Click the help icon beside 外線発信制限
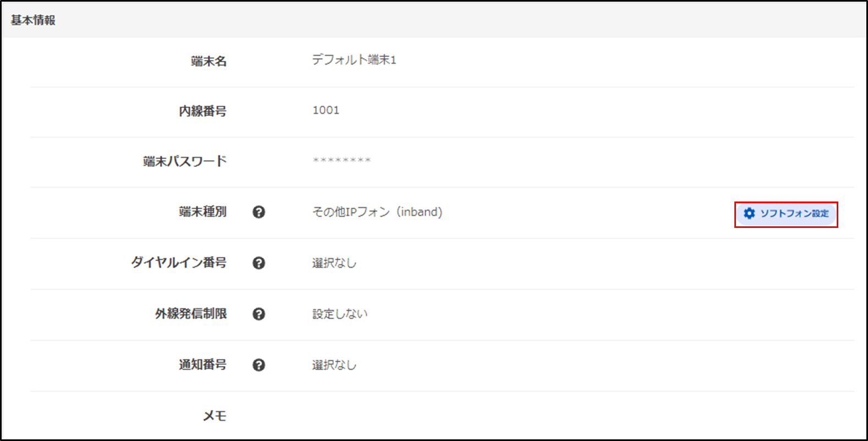The width and height of the screenshot is (868, 441). 259,314
